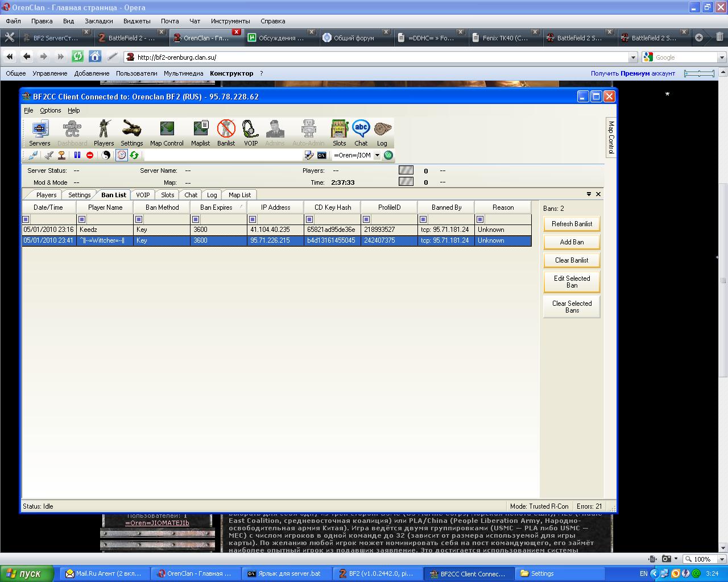Toggle the clock timer icon

tap(122, 155)
